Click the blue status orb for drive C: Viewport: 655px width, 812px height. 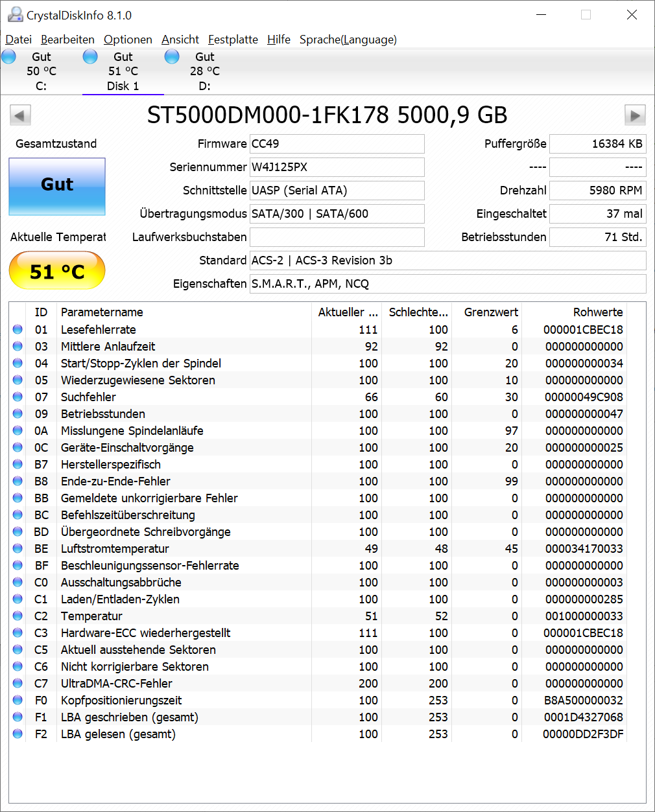tap(9, 57)
